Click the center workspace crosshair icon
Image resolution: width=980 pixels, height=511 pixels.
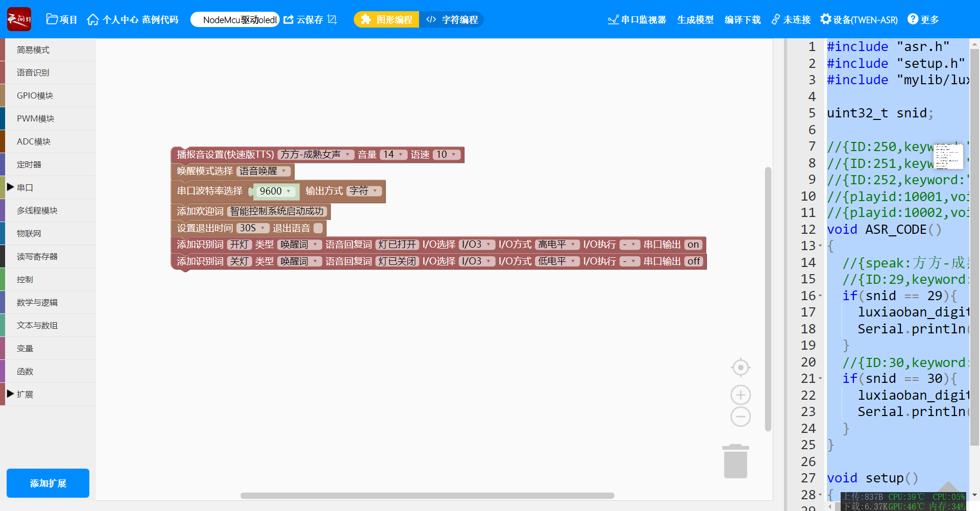[x=740, y=368]
